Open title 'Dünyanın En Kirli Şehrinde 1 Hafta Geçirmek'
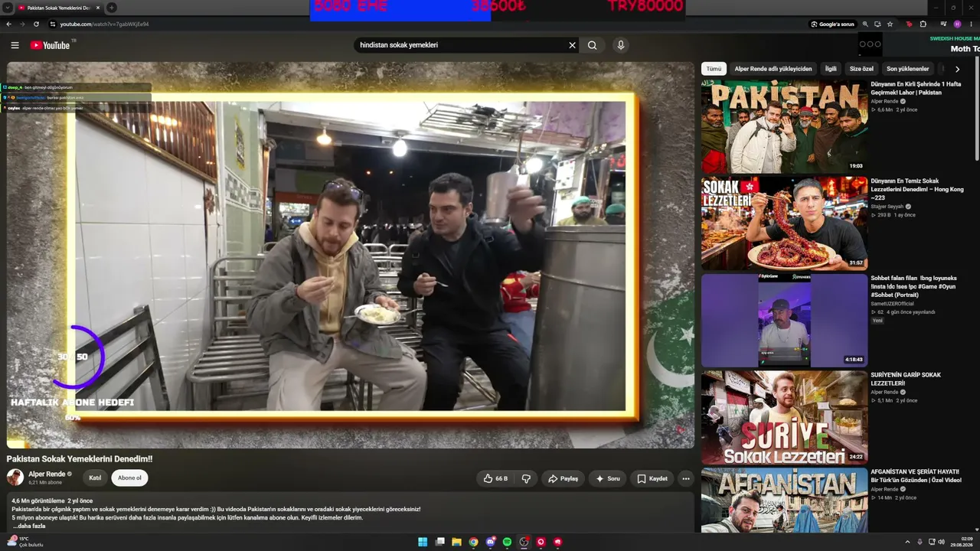The height and width of the screenshot is (551, 980). pos(916,88)
